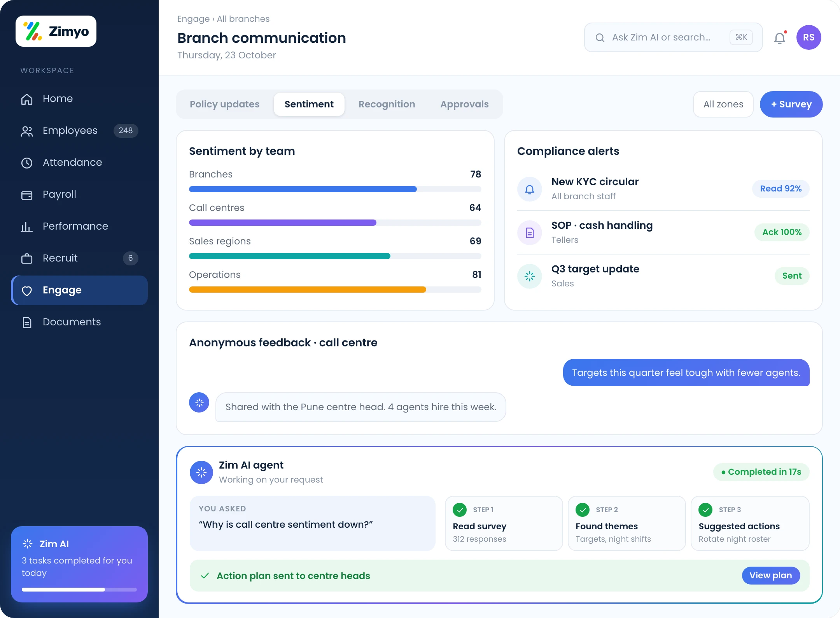Click the document icon beside SOP cash handling
The image size is (840, 618).
pos(530,233)
